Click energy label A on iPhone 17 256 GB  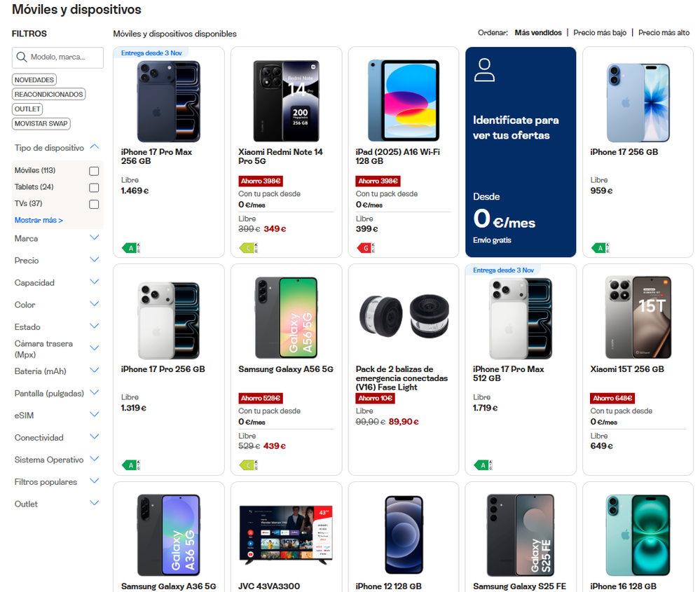coord(601,247)
